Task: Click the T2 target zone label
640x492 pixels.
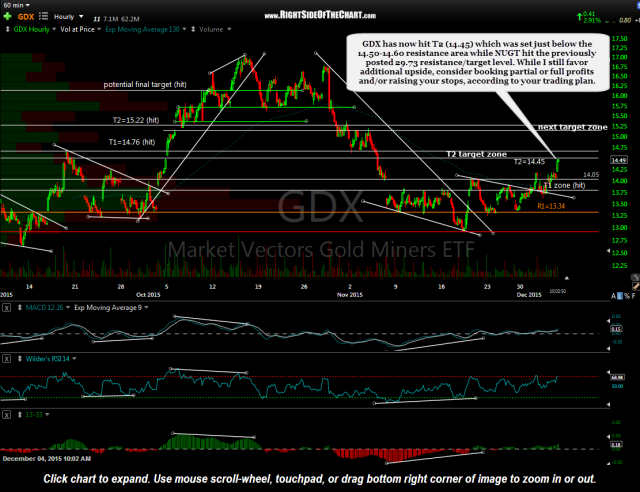Action: (476, 154)
